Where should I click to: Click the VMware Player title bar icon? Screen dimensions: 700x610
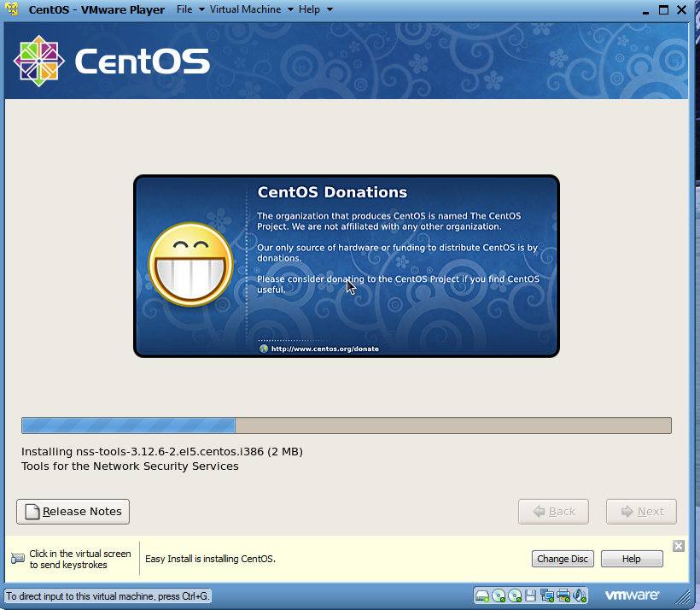11,9
